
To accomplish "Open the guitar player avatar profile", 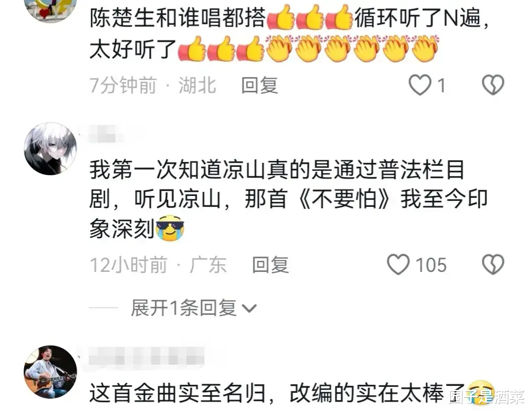I will pos(51,372).
